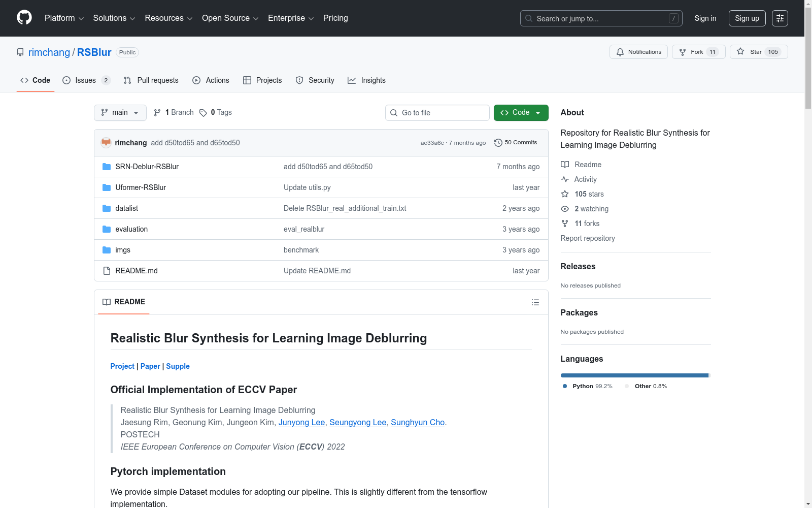Viewport: 812px width, 508px height.
Task: Expand the Solutions menu
Action: point(114,18)
